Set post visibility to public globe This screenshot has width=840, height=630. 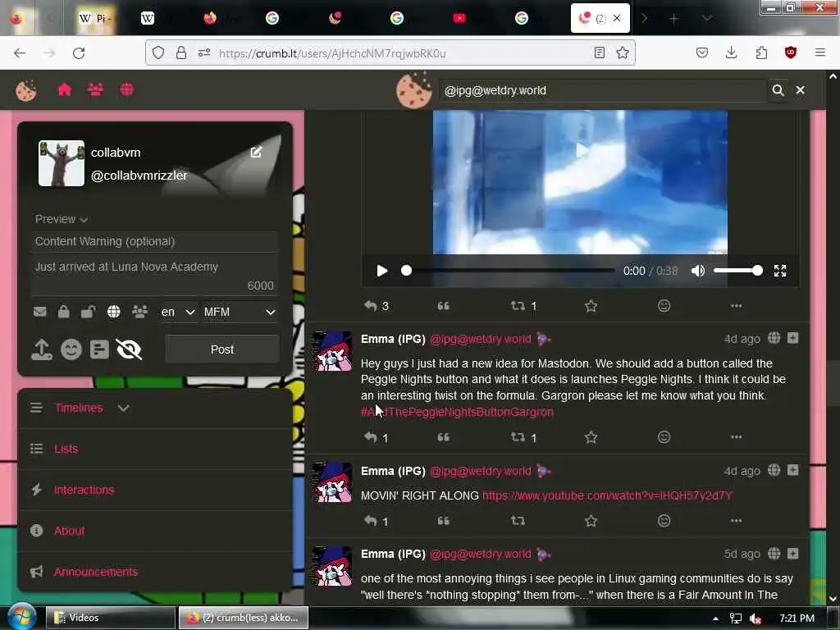(113, 312)
